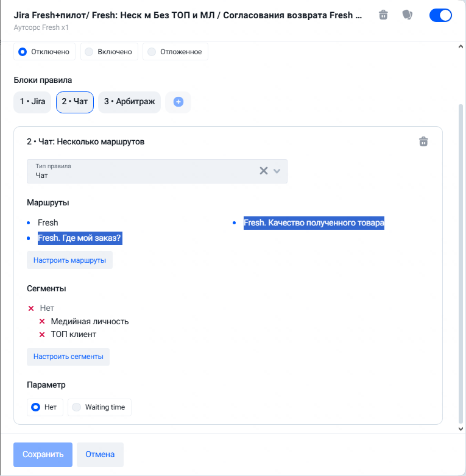Viewport: 466px width, 476px height.
Task: Switch off the blue rule toggle
Action: pyautogui.click(x=440, y=15)
